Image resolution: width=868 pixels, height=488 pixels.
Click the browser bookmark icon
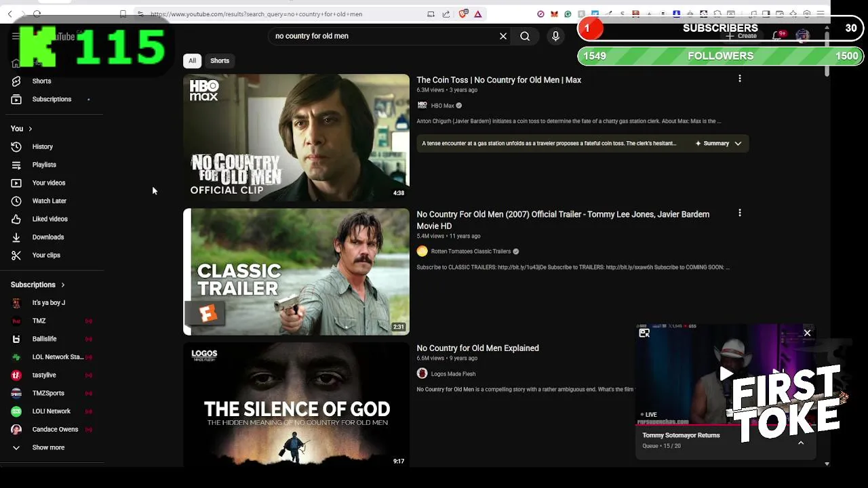pos(123,14)
